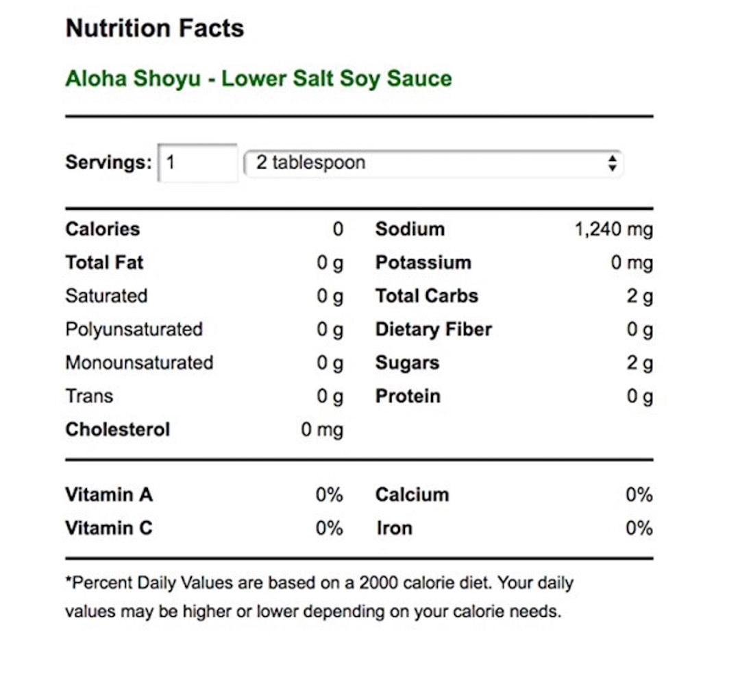The height and width of the screenshot is (700, 740).
Task: Click the Sodium 1,240 mg value
Action: coord(613,230)
